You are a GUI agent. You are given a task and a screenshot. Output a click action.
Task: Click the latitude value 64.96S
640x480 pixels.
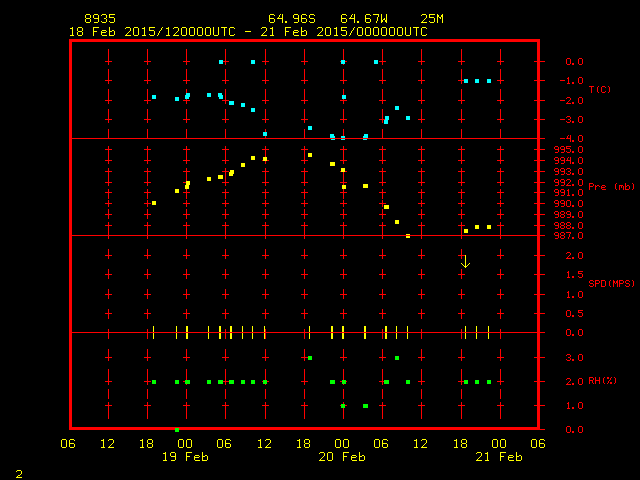coord(292,19)
